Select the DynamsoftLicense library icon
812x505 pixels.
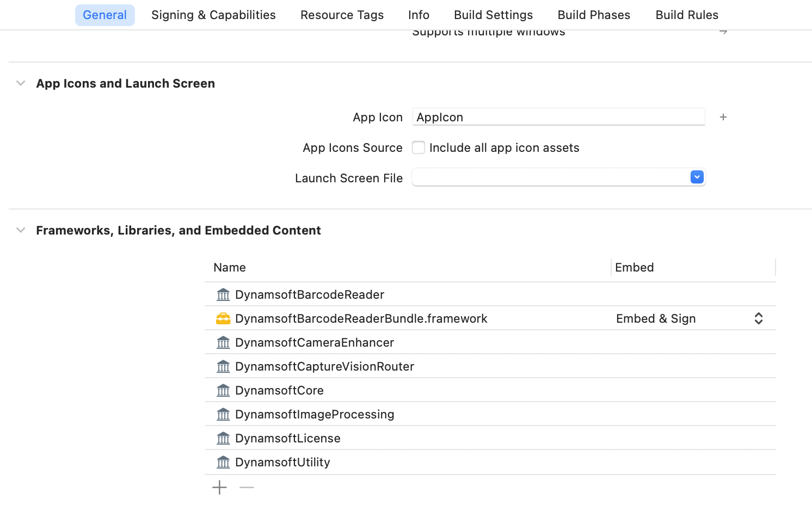click(x=223, y=438)
